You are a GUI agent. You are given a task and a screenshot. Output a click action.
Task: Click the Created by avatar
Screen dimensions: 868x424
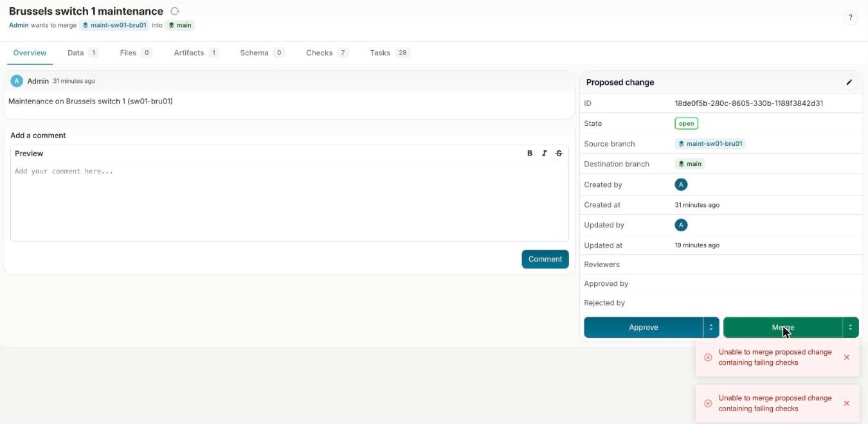click(x=681, y=184)
